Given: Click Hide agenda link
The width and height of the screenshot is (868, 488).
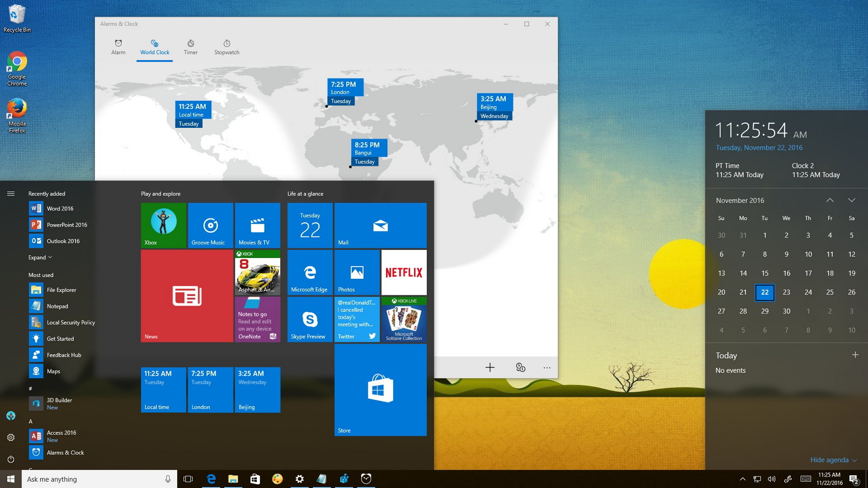Looking at the screenshot, I should 830,459.
